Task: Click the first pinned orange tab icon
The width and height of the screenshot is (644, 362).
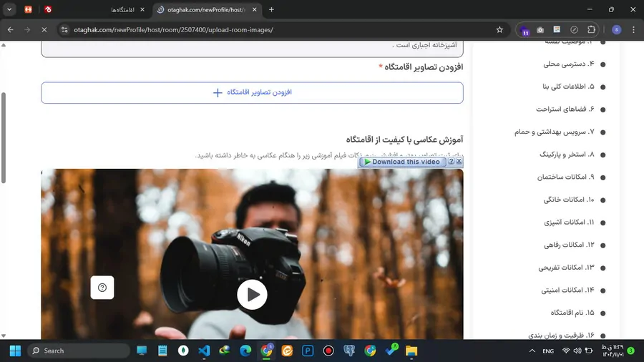Action: (x=28, y=9)
